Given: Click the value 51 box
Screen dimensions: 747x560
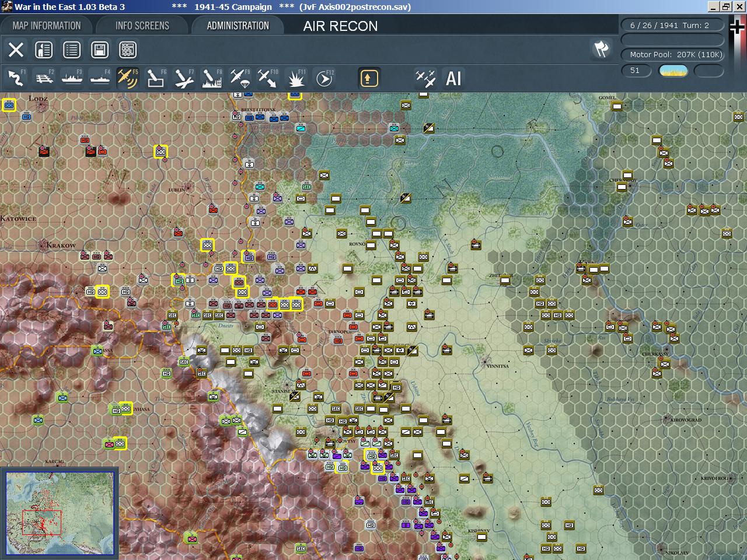Looking at the screenshot, I should tap(635, 71).
